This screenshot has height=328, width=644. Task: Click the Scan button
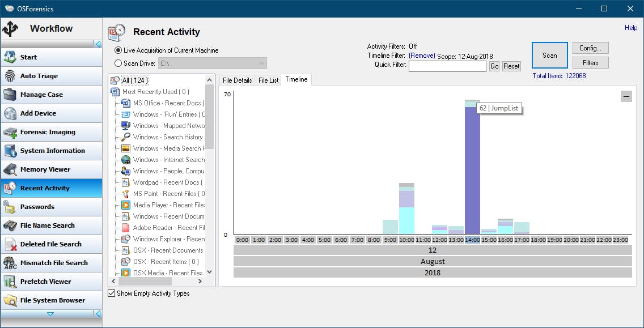(549, 55)
